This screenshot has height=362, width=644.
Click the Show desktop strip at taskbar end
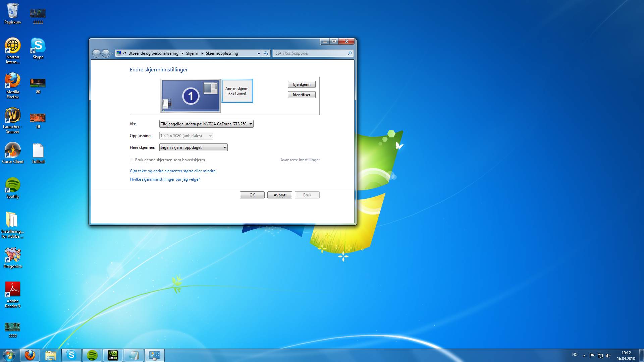641,355
